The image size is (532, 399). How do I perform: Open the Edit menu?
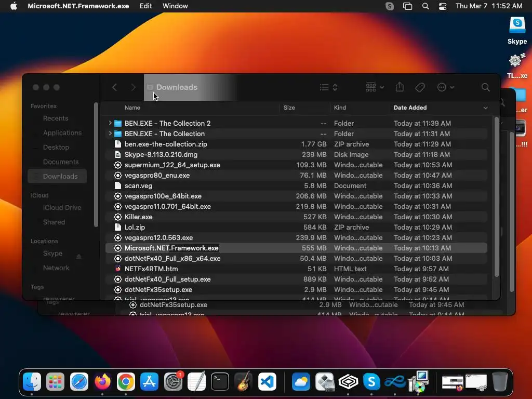pos(145,6)
